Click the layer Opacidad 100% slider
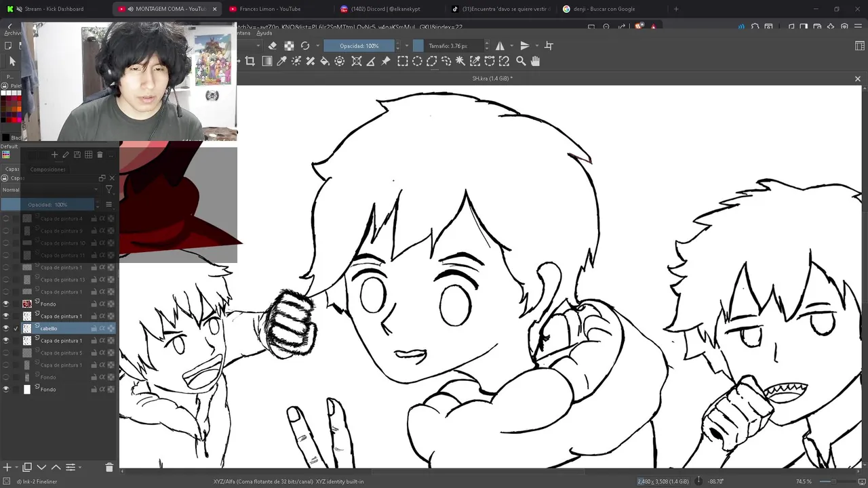 [x=47, y=204]
